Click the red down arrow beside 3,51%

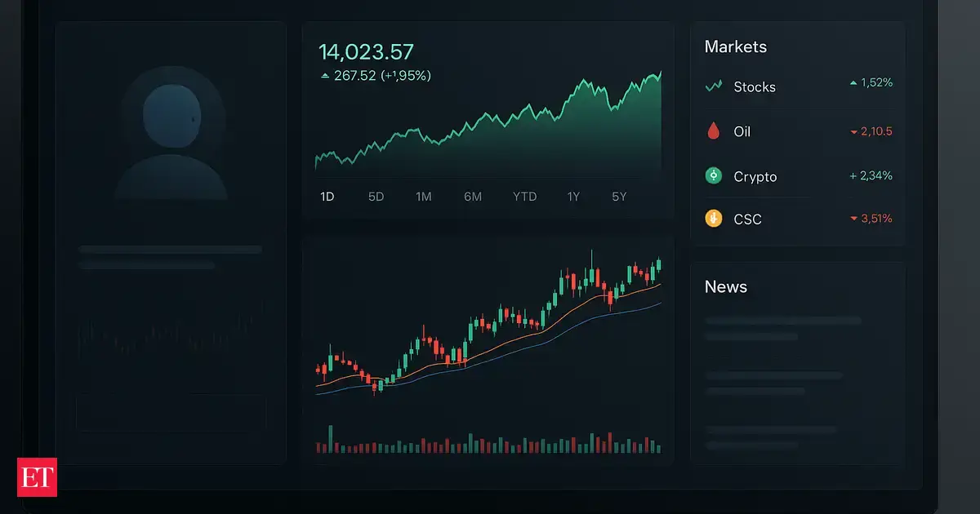click(853, 219)
